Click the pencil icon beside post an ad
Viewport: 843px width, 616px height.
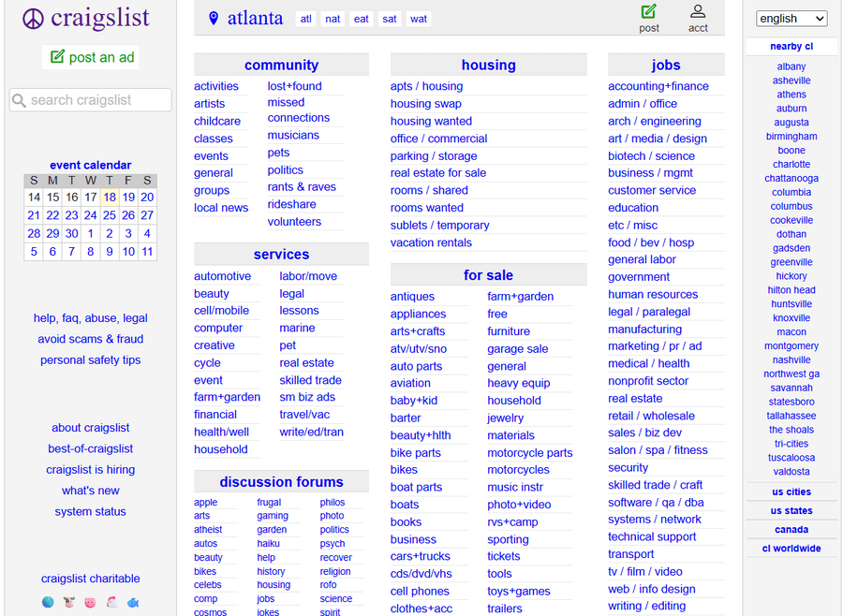click(x=57, y=56)
